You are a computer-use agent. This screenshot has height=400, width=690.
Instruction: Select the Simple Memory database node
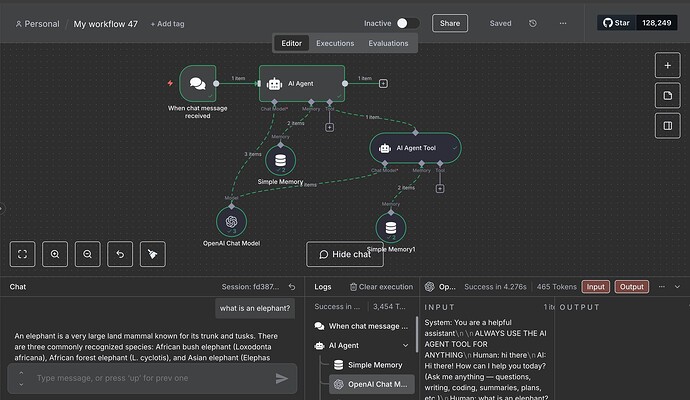coord(280,160)
